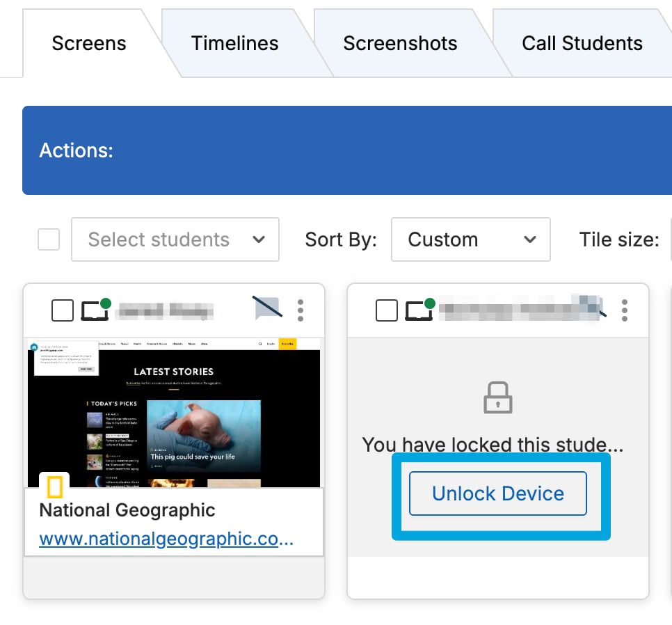Viewport: 672px width, 625px height.
Task: Click the padlock icon on locked tile
Action: pyautogui.click(x=497, y=397)
